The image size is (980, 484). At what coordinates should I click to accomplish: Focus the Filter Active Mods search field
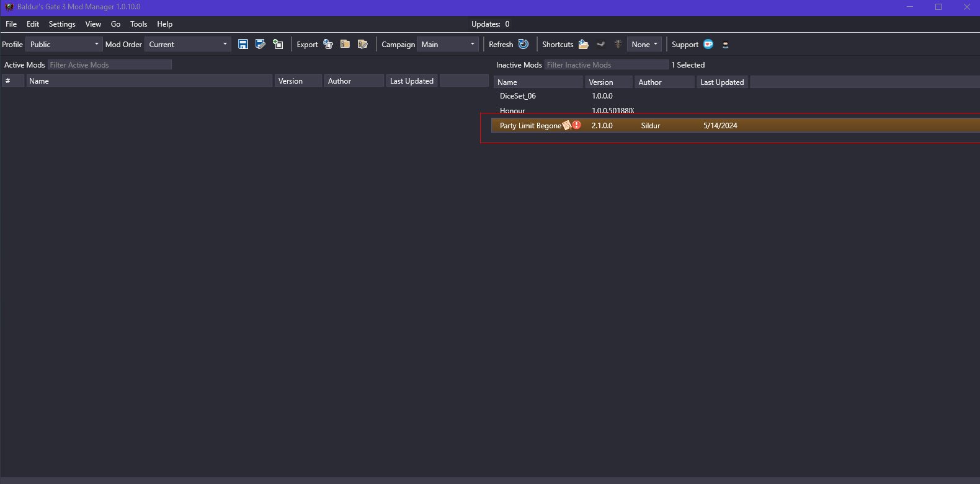pyautogui.click(x=110, y=65)
